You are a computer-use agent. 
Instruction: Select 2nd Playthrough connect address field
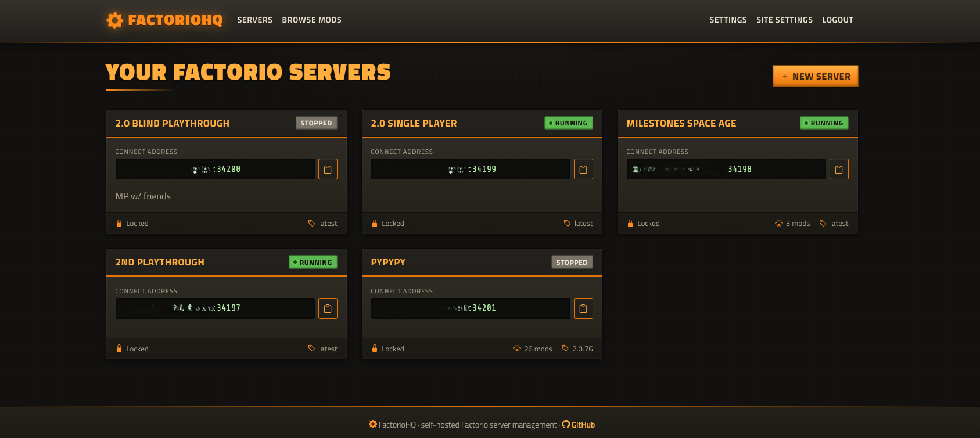215,308
